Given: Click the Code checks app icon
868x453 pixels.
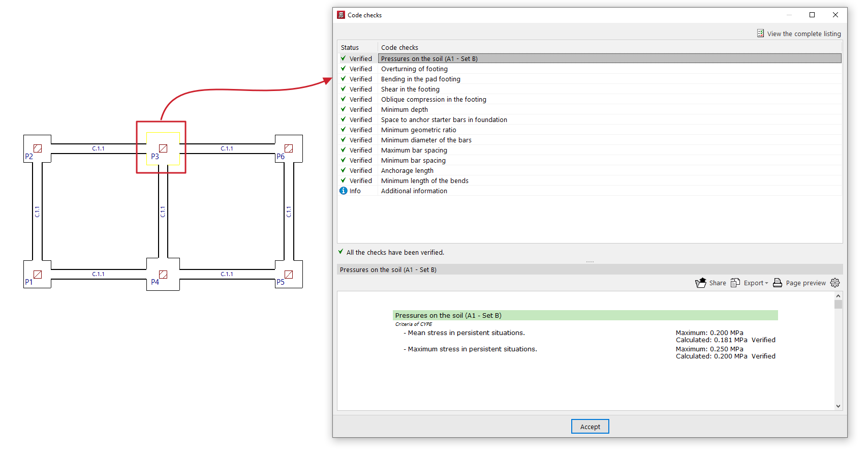Looking at the screenshot, I should (341, 15).
